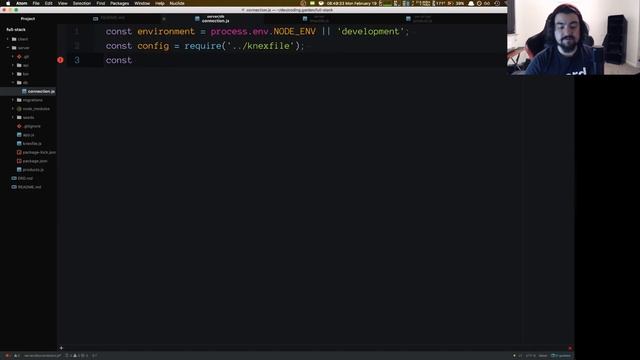640x360 pixels.
Task: Open the Window menu
Action: click(x=142, y=3)
